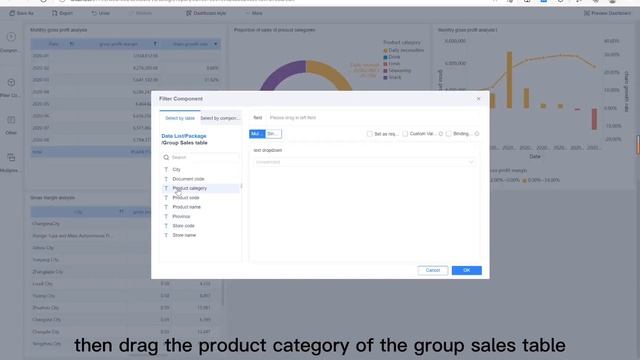The height and width of the screenshot is (360, 640).
Task: Switch to Single-select mode button
Action: (273, 134)
